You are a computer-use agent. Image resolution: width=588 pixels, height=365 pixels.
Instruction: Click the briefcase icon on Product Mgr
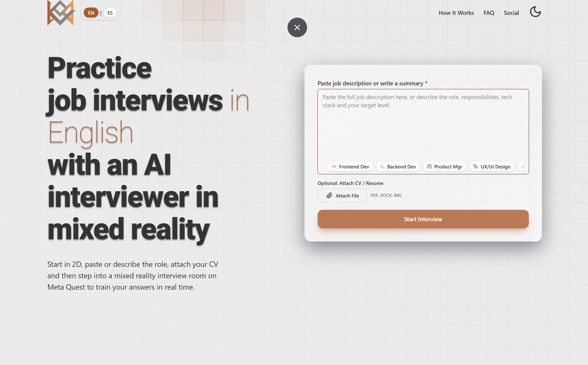[429, 167]
